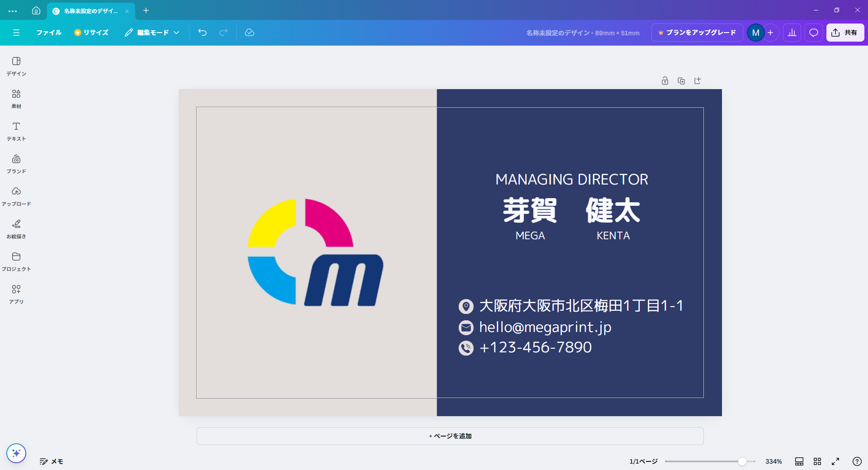868x470 pixels.
Task: Open the リサイズ menu
Action: (91, 33)
